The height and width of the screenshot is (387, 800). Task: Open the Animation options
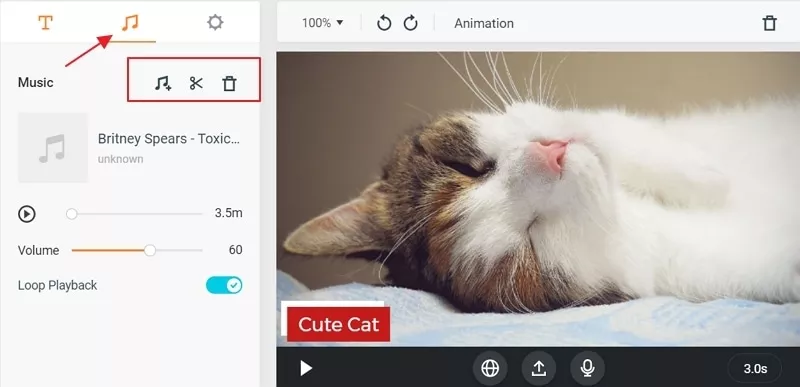coord(484,23)
